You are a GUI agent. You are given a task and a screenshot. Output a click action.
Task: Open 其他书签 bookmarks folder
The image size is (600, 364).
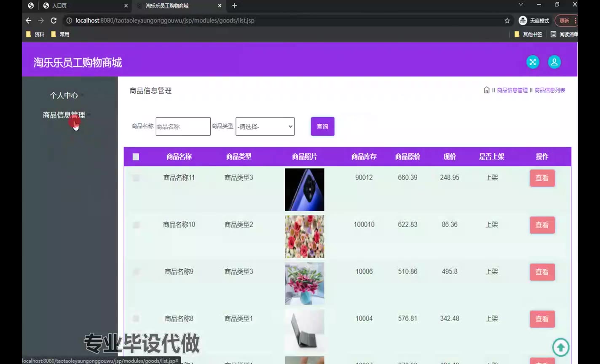click(x=528, y=35)
